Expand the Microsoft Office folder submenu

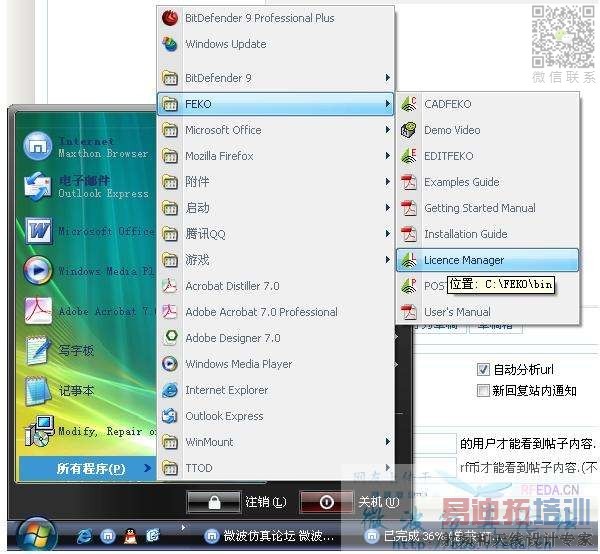(x=276, y=130)
